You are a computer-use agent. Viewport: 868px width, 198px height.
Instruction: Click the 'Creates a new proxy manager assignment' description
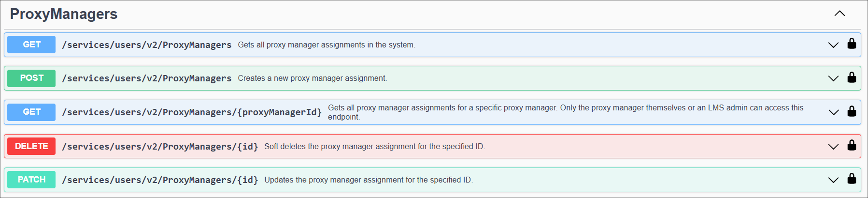point(312,78)
